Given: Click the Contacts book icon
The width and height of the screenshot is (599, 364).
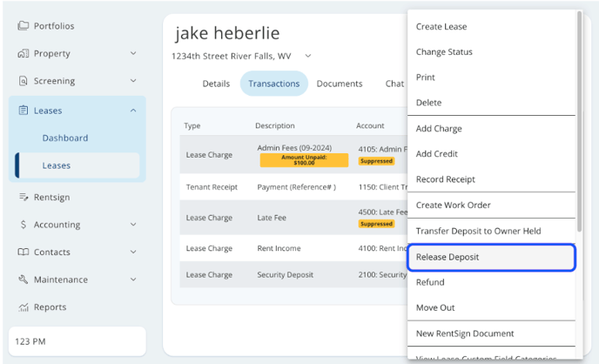Looking at the screenshot, I should 24,253.
